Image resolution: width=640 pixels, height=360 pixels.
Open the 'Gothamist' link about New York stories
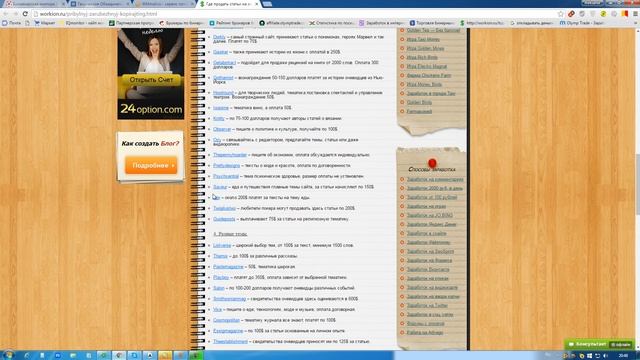pyautogui.click(x=223, y=78)
